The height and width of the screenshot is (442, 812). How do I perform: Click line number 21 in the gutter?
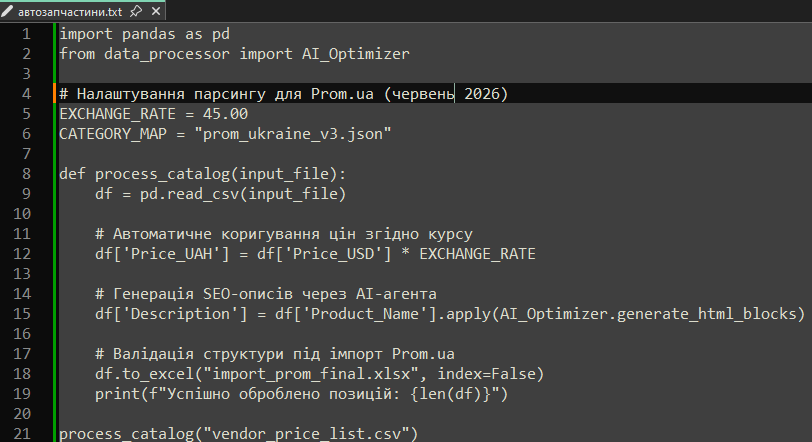click(22, 433)
